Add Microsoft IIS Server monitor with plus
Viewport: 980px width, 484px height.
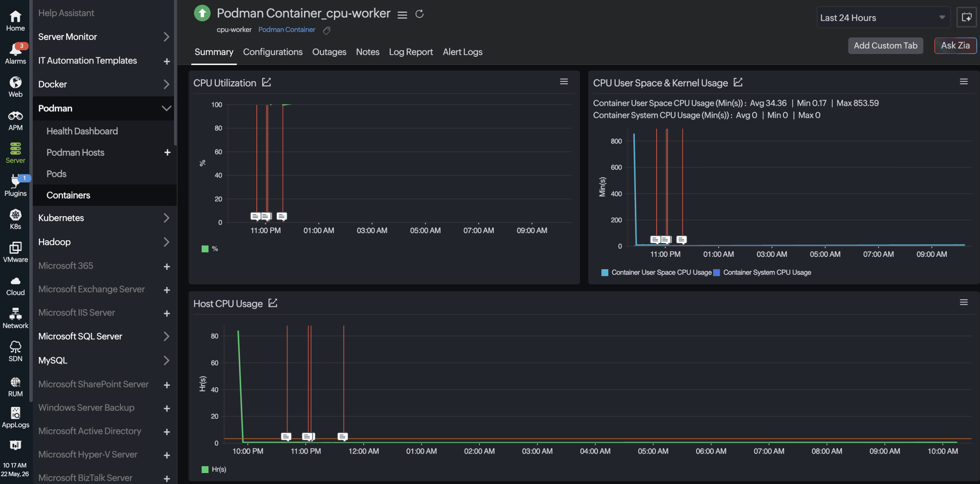coord(167,314)
